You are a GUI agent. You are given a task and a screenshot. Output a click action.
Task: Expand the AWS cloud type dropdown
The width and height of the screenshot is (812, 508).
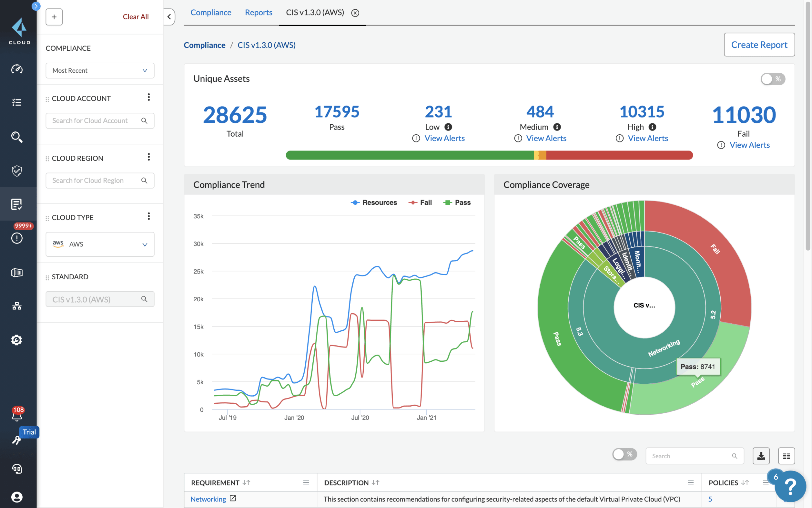[100, 244]
